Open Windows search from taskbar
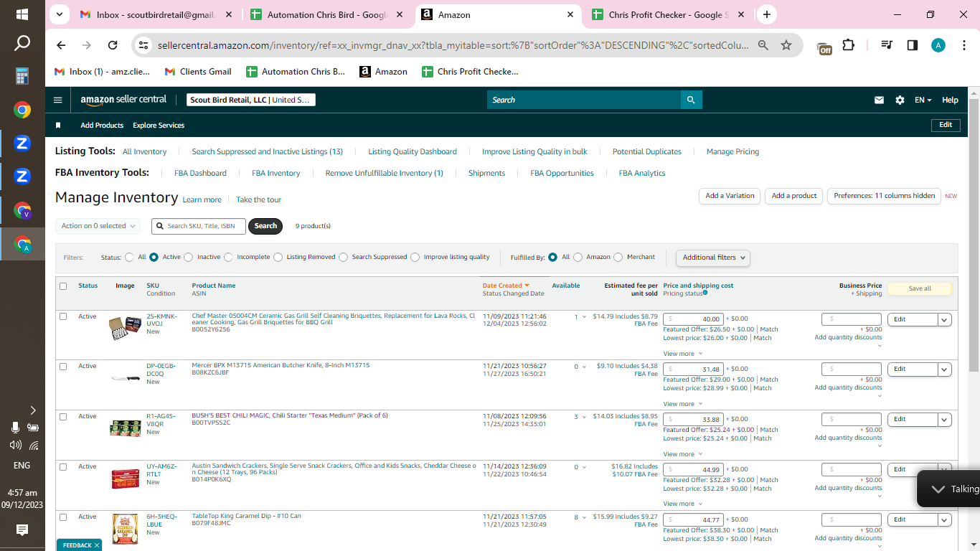Image resolution: width=980 pixels, height=551 pixels. pyautogui.click(x=22, y=44)
